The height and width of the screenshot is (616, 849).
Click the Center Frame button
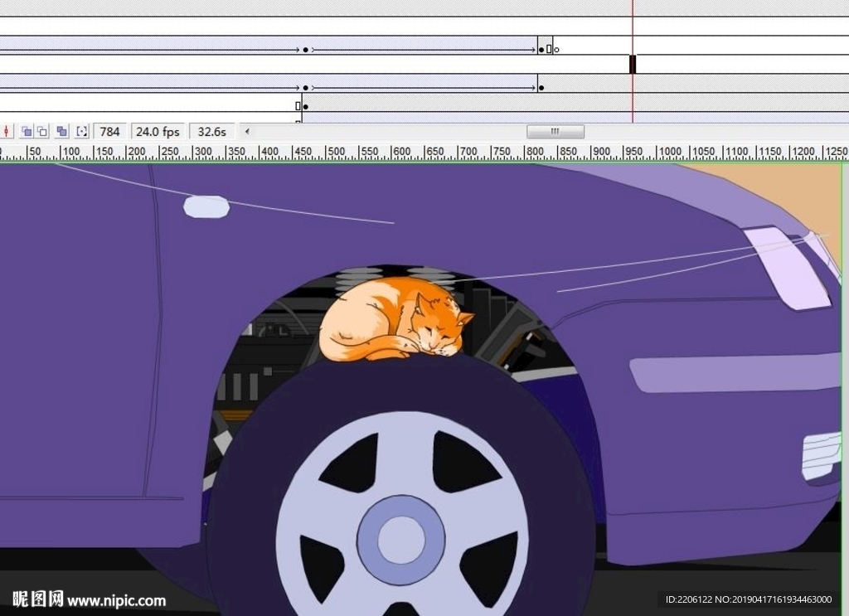pyautogui.click(x=7, y=131)
